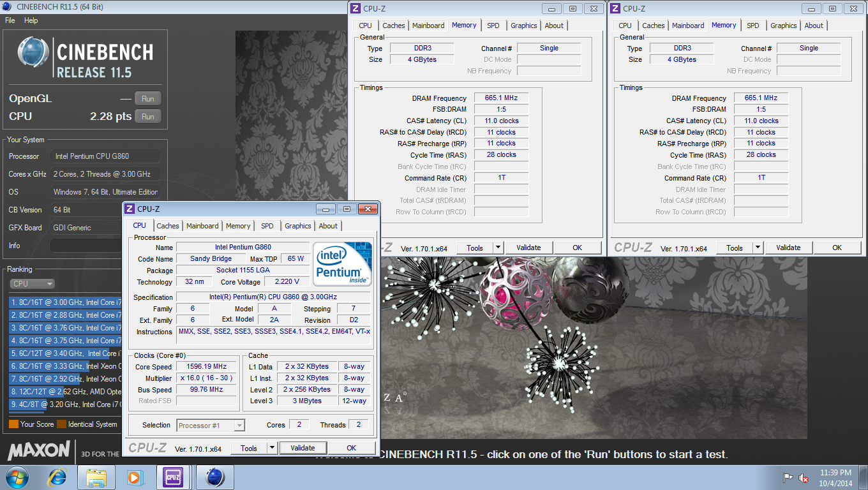
Task: Click the Cinebench Info text field
Action: click(104, 246)
